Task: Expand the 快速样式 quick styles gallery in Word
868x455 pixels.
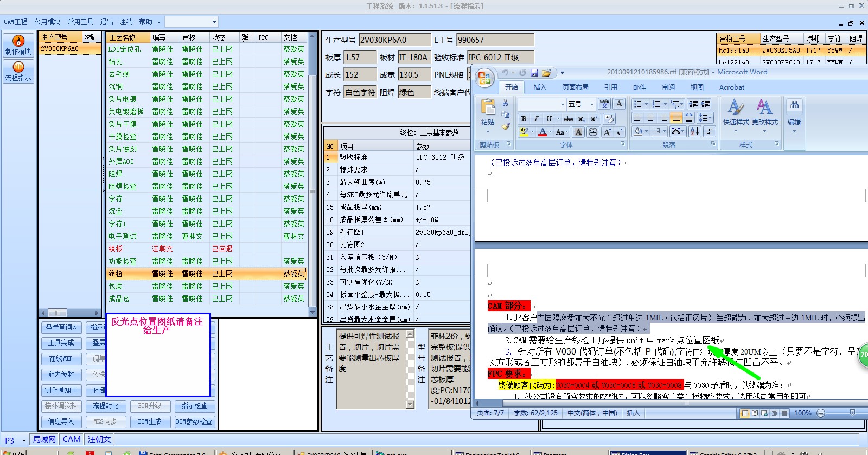Action: (736, 117)
